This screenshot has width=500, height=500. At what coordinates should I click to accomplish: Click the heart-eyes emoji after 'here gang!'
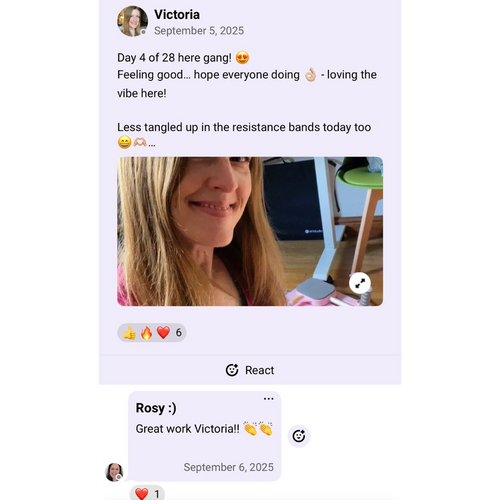point(242,58)
